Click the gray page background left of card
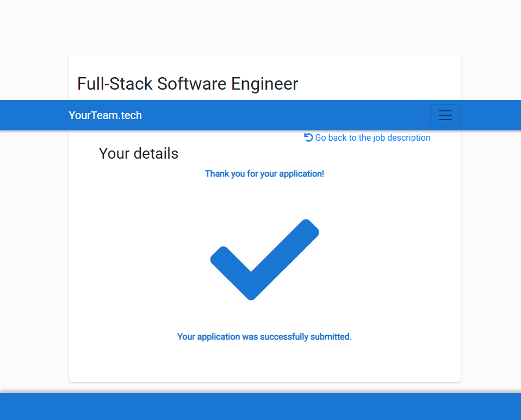This screenshot has height=420, width=521. point(34,245)
